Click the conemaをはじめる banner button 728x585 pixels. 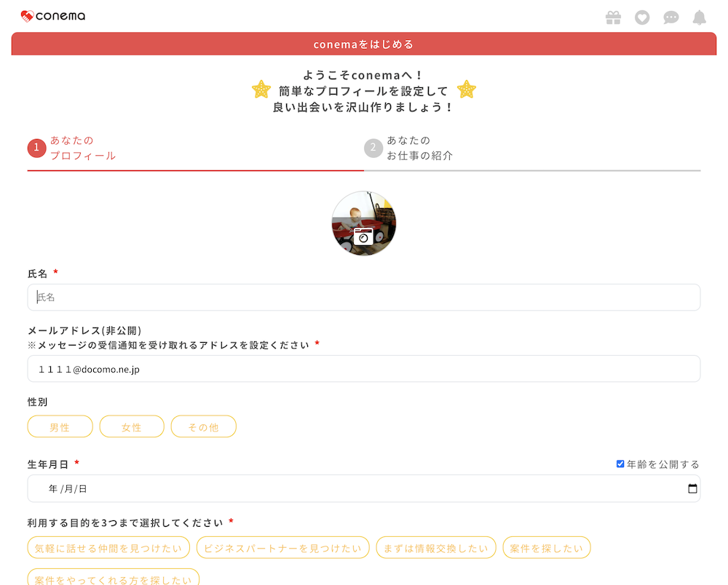tap(364, 44)
